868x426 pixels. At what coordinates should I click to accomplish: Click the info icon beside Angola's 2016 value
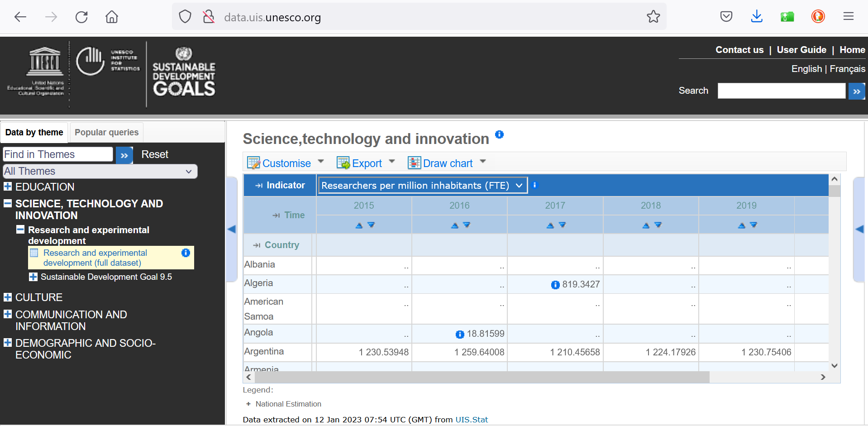tap(459, 334)
